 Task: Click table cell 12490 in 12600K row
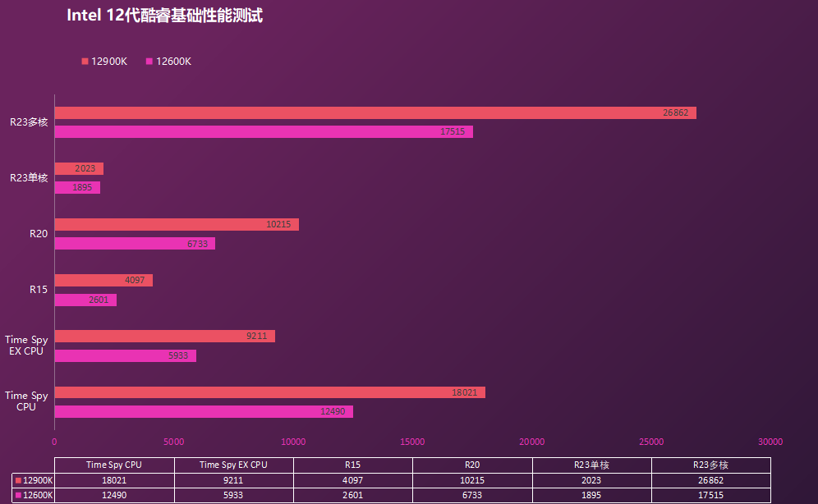[x=114, y=495]
